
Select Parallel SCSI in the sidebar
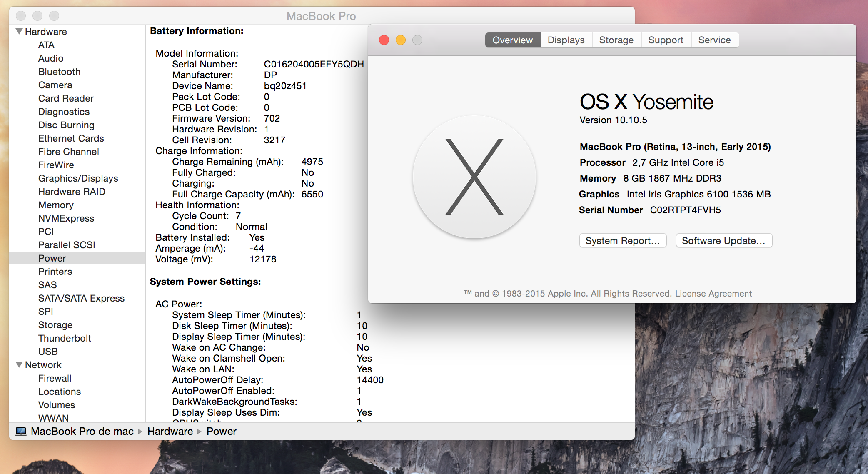coord(67,245)
